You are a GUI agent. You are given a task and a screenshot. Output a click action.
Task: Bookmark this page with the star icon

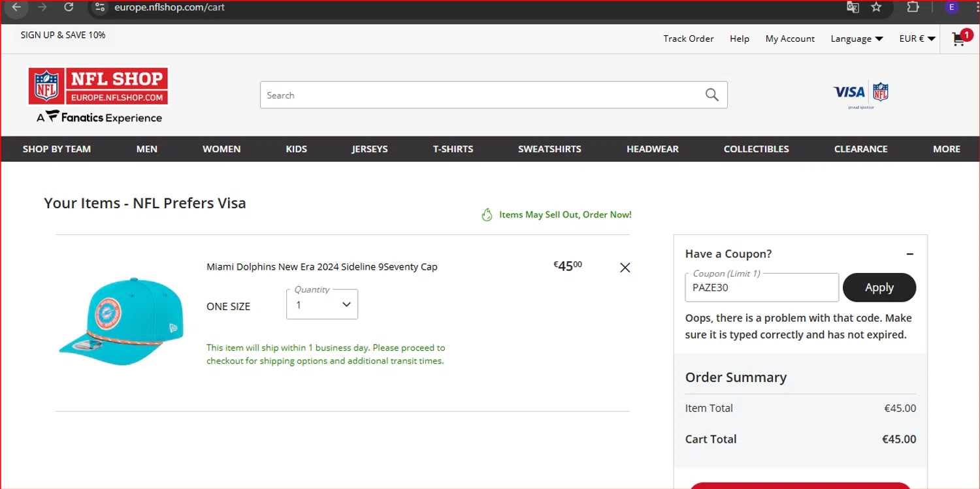[x=876, y=7]
